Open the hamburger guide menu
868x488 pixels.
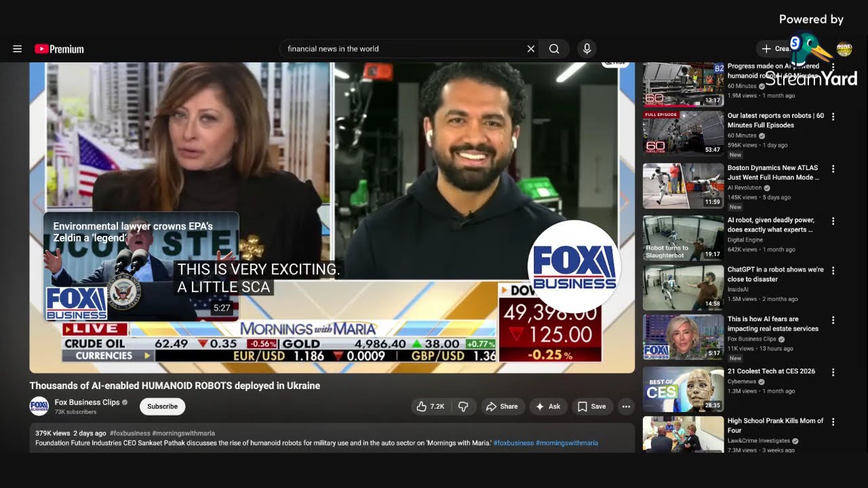click(18, 49)
